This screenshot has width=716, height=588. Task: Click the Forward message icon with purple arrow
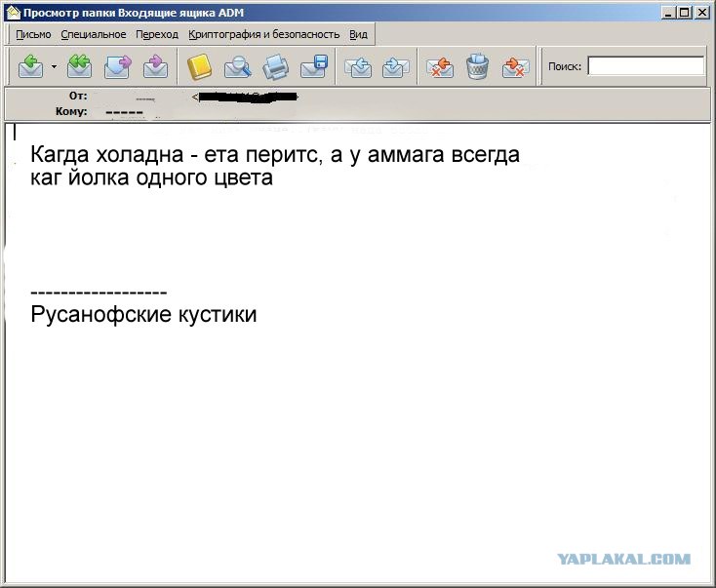tap(118, 66)
